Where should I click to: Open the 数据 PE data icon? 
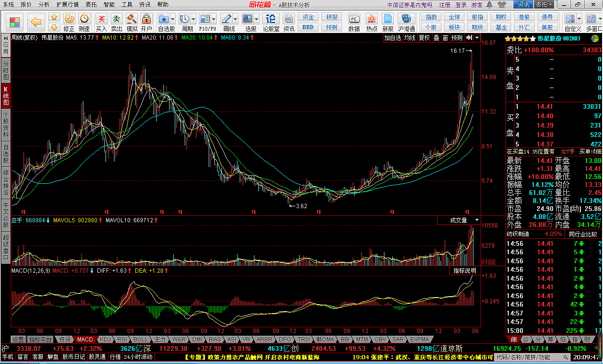354,19
